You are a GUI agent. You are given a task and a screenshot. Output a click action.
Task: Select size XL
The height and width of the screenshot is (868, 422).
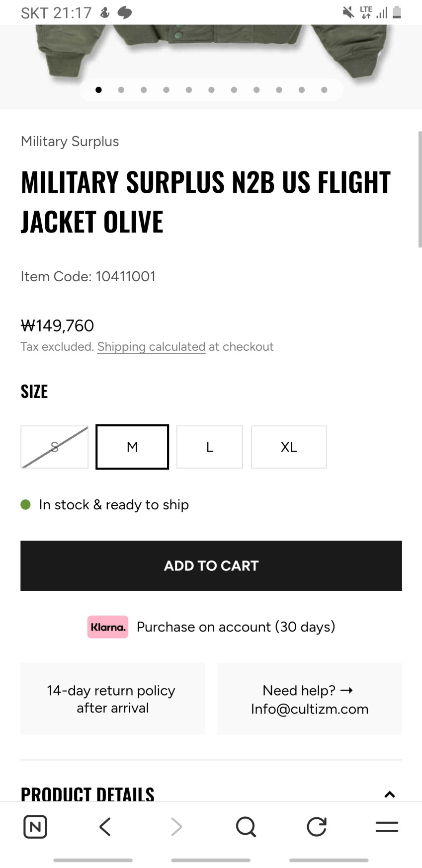click(289, 447)
